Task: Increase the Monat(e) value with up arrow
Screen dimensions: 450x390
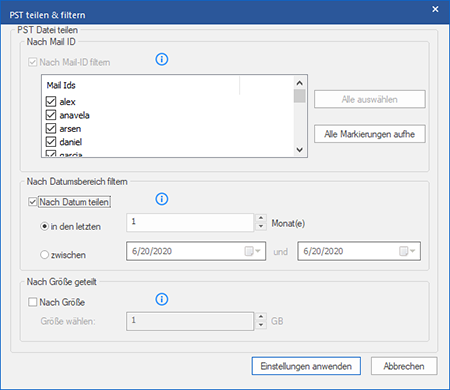Action: [x=261, y=218]
